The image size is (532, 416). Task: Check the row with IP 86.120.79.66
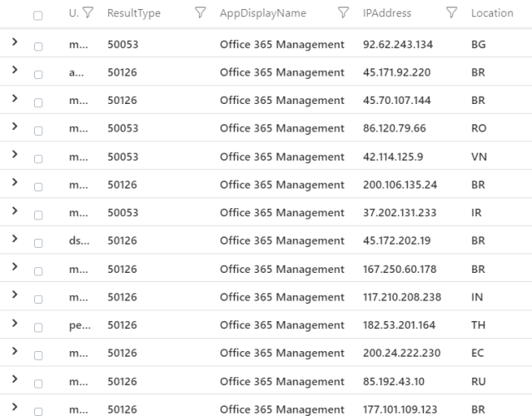coord(38,131)
